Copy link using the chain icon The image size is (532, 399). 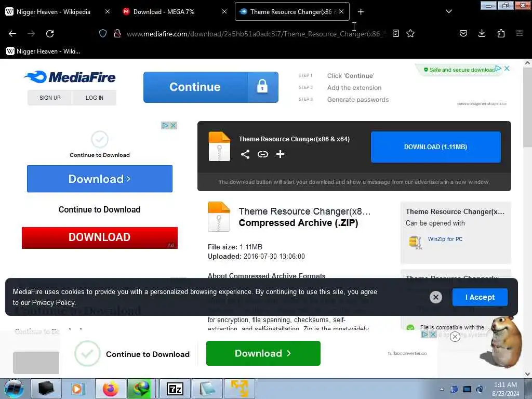click(262, 154)
